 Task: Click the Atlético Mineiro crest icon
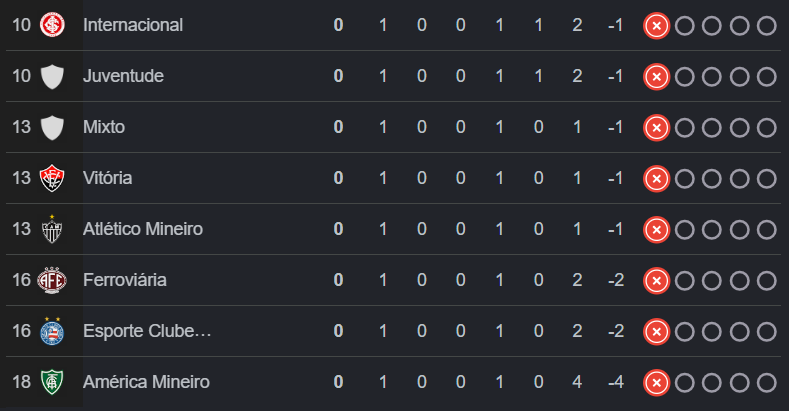coord(52,229)
